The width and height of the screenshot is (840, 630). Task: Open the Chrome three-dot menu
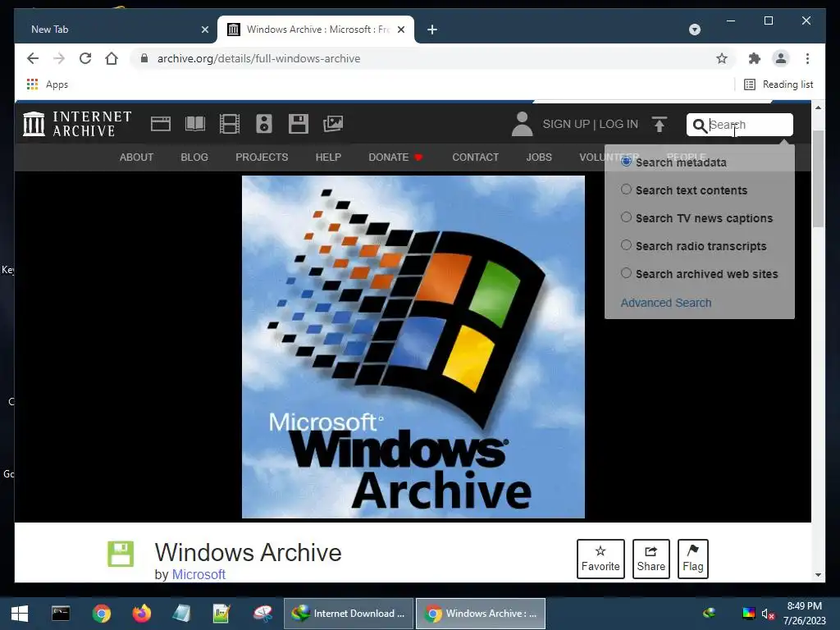tap(807, 58)
